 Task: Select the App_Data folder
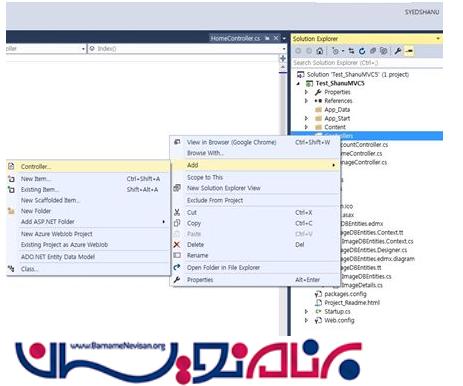coord(332,110)
